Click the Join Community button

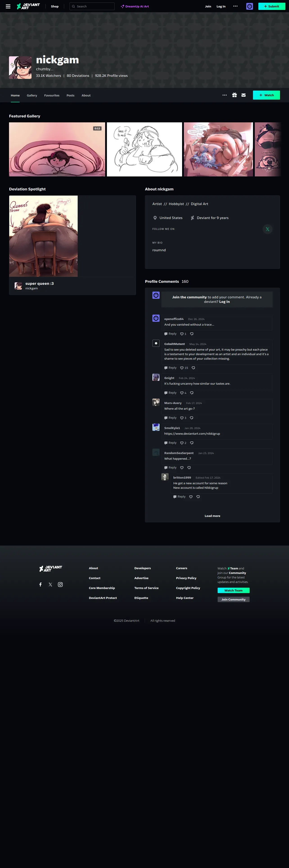tap(233, 599)
